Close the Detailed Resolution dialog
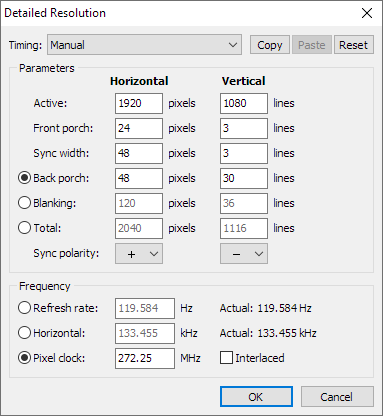 pyautogui.click(x=367, y=13)
